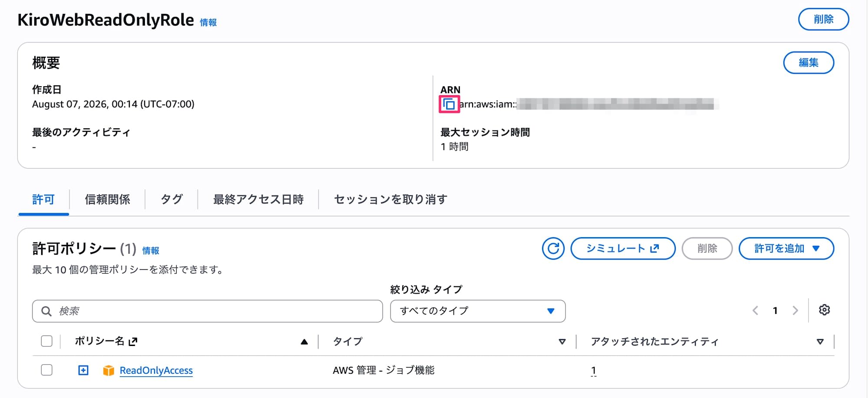Click the 1 時間 max session value

[x=454, y=147]
